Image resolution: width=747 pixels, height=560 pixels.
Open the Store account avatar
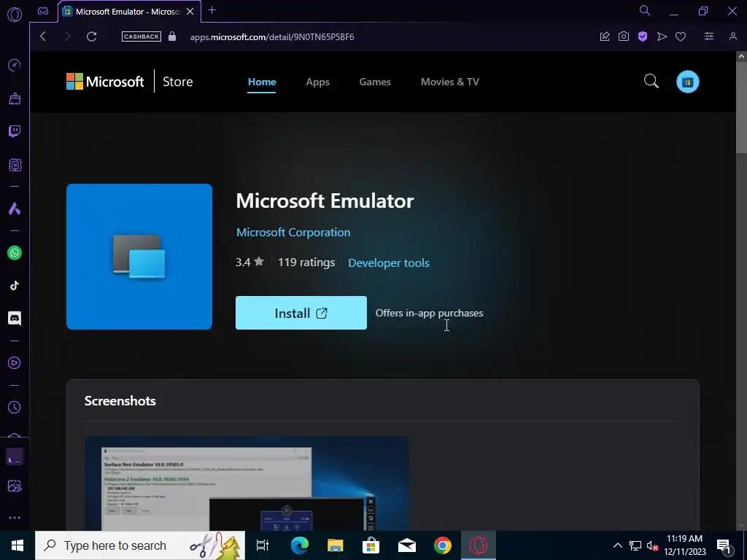(x=687, y=82)
